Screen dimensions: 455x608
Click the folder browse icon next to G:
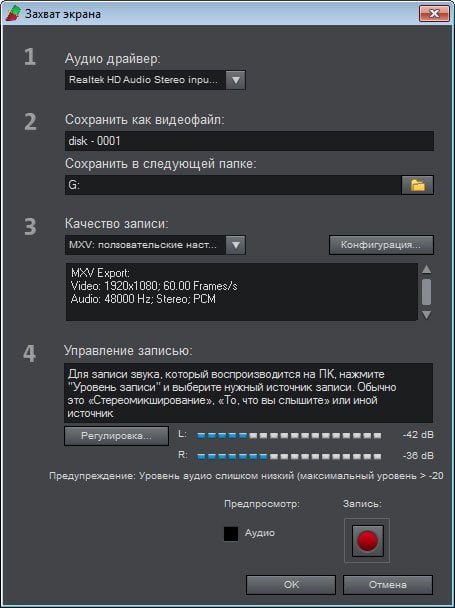point(417,185)
